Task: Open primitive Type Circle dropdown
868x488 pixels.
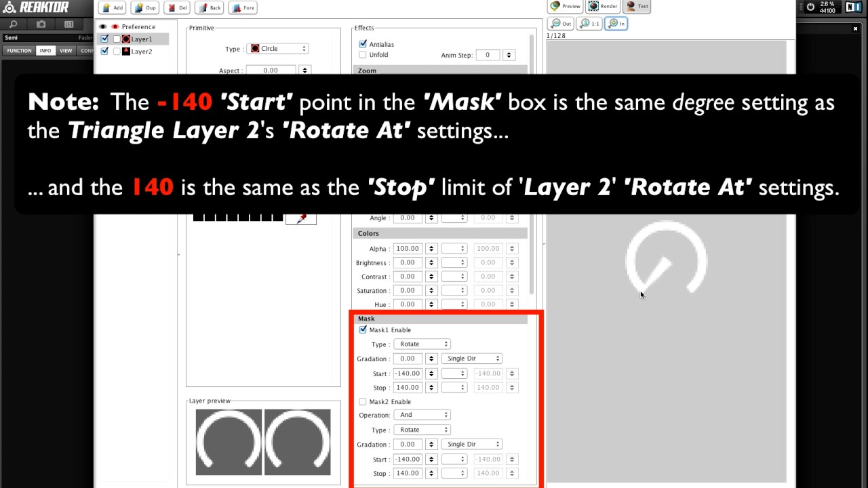Action: [x=278, y=49]
